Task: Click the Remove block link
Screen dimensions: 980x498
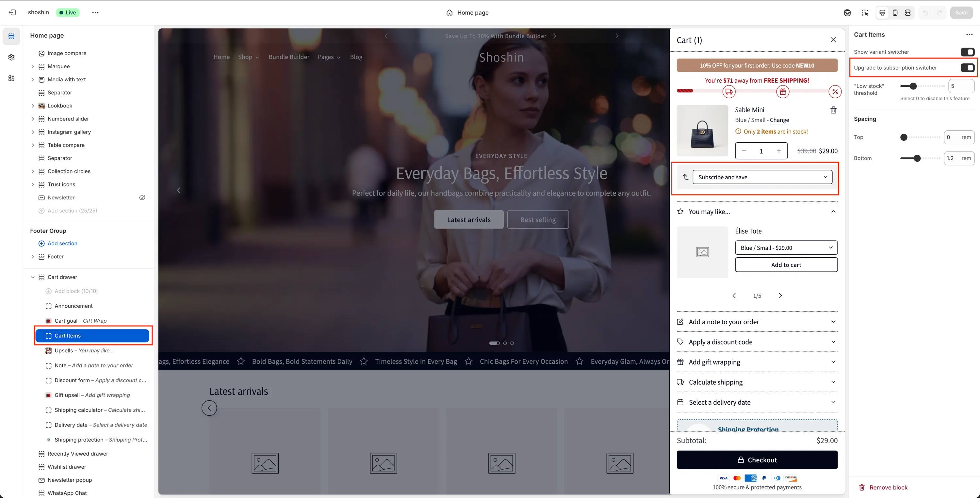Action: pos(888,487)
